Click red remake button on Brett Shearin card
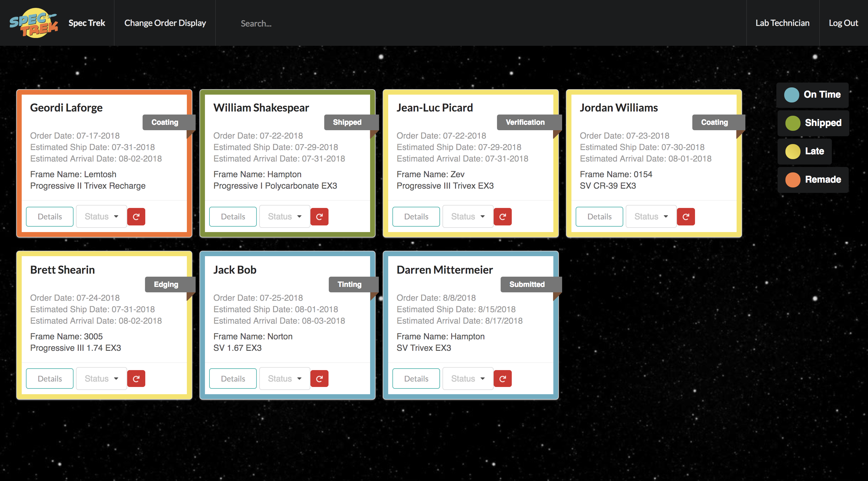 pos(136,379)
